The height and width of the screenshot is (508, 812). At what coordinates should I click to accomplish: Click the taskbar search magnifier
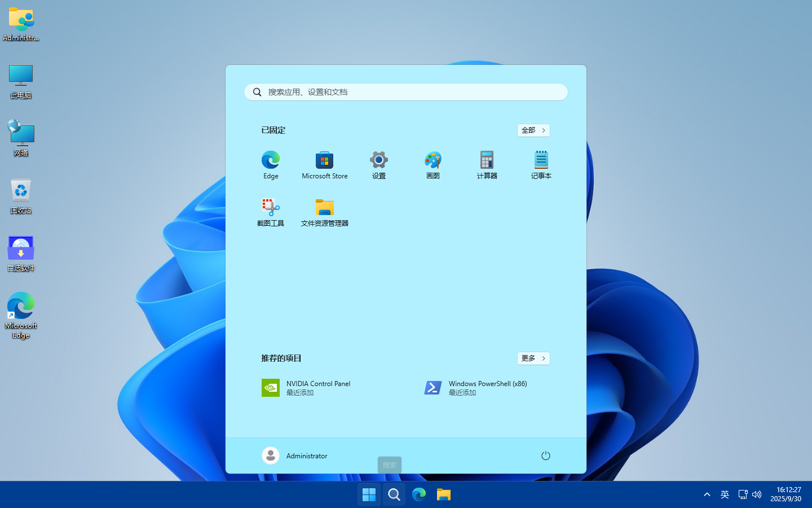point(394,495)
